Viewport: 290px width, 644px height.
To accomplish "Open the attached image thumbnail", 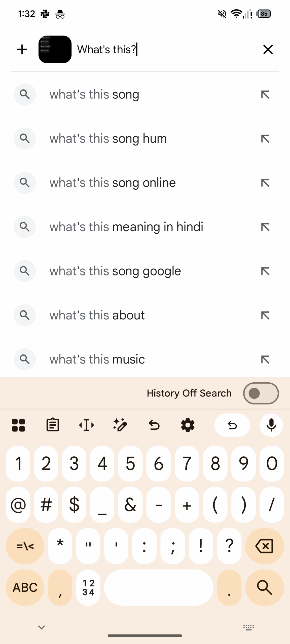I will [x=55, y=49].
